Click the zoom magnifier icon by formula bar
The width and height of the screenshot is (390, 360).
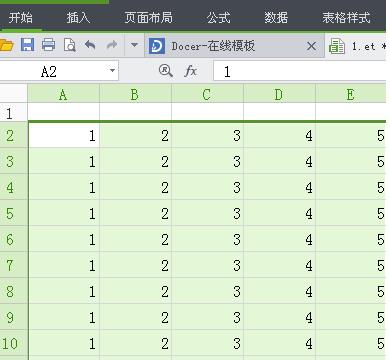(165, 71)
